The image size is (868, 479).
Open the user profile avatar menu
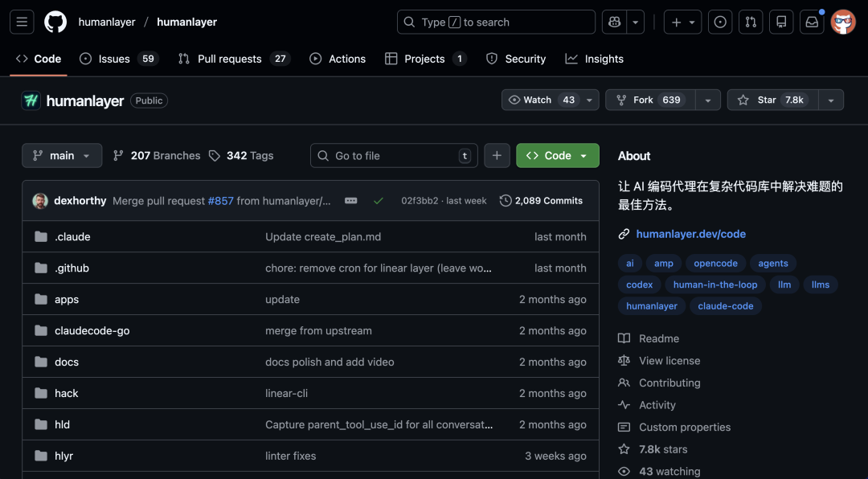(843, 23)
